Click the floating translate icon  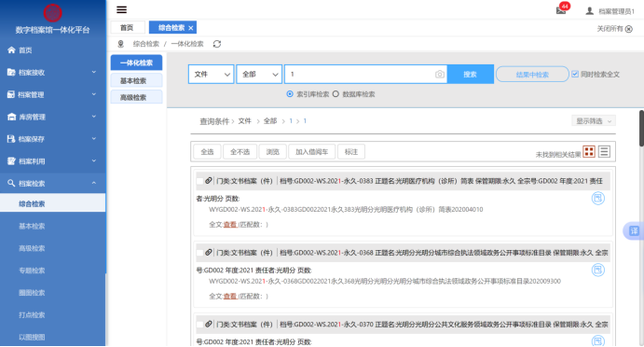click(634, 231)
